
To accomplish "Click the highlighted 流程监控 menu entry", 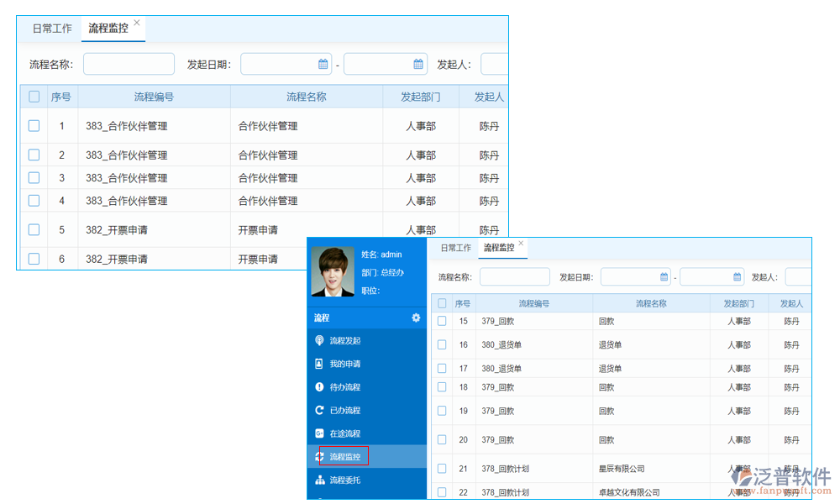I will [344, 457].
